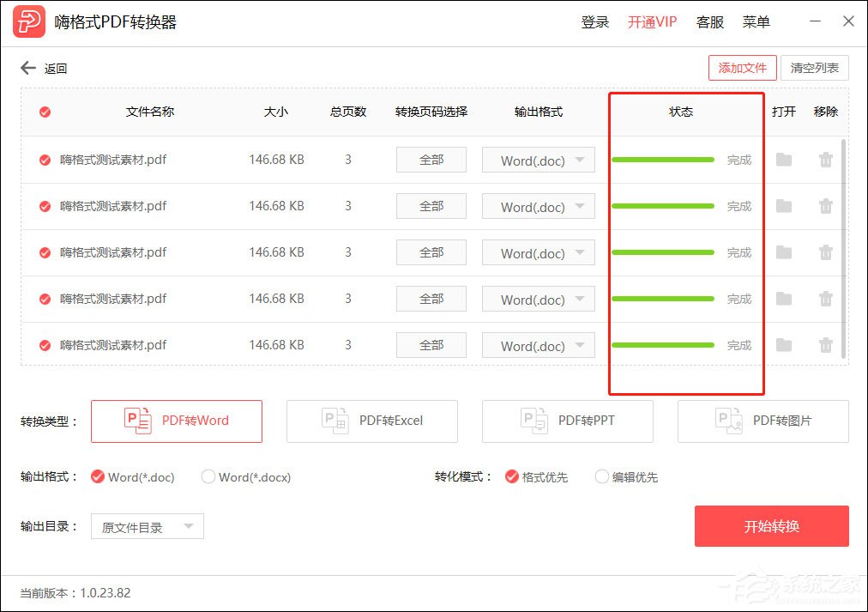
Task: Select the PDF转图片 conversion type
Action: (762, 421)
